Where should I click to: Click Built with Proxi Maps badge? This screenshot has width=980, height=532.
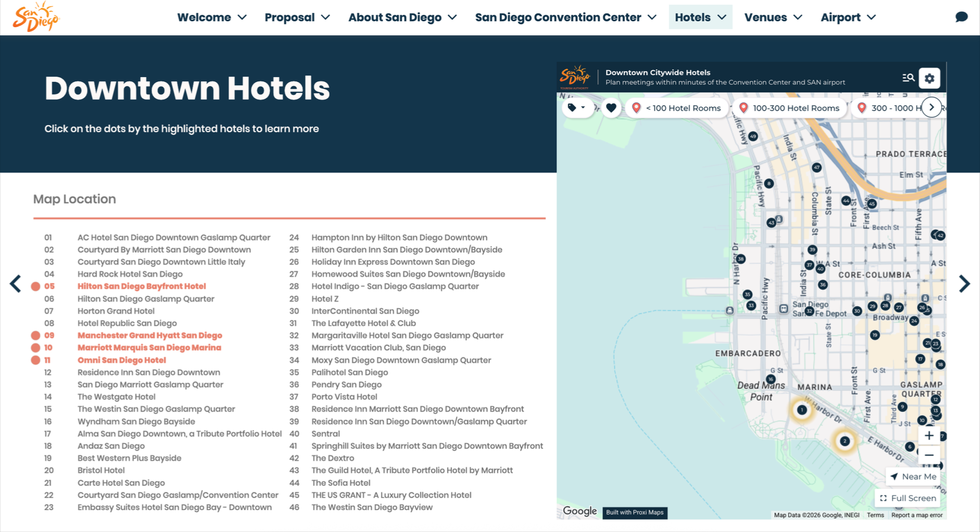tap(635, 513)
